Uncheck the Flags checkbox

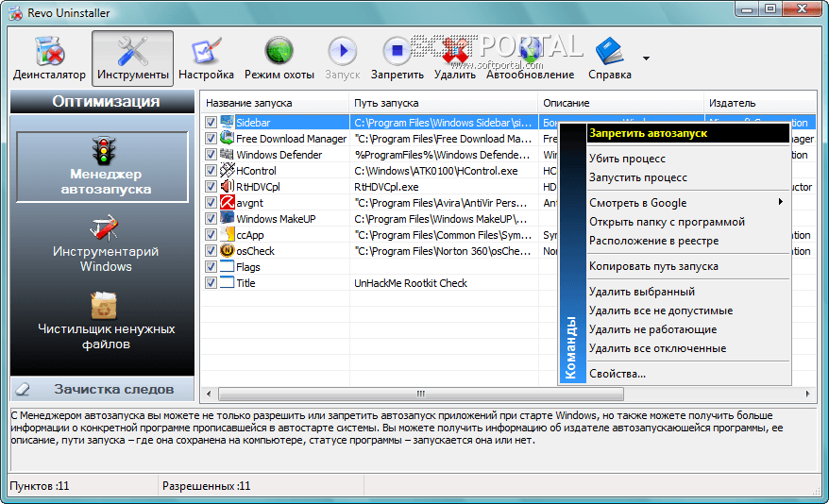click(x=211, y=267)
